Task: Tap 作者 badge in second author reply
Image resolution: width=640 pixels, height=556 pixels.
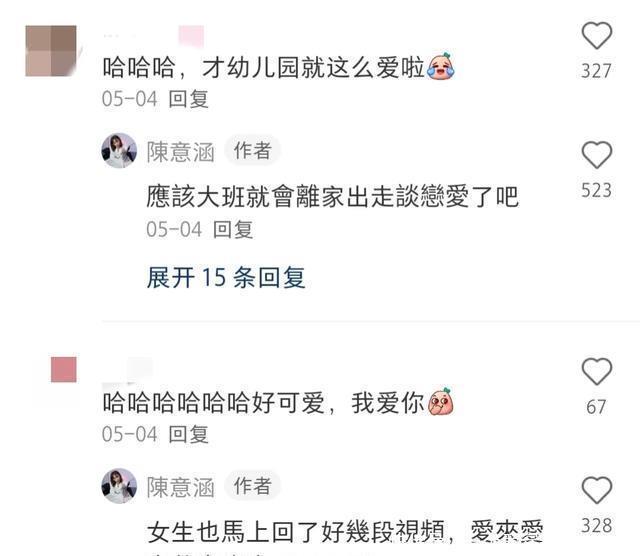Action: point(253,486)
